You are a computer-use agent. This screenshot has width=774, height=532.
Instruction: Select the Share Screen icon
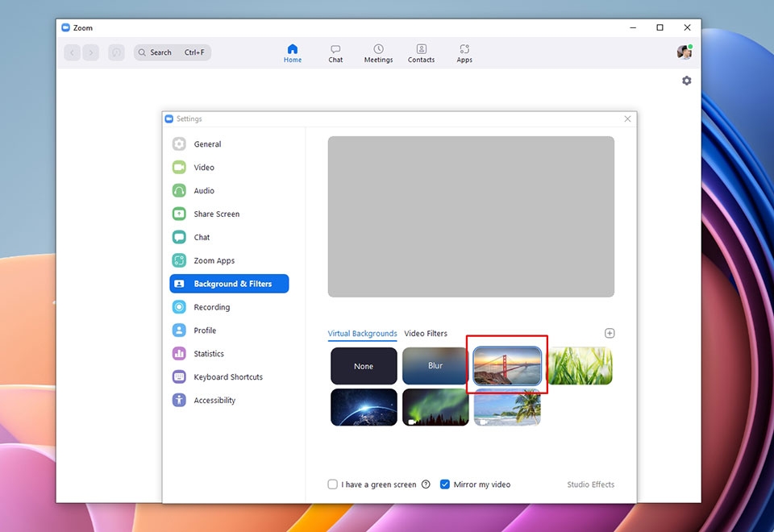(179, 214)
